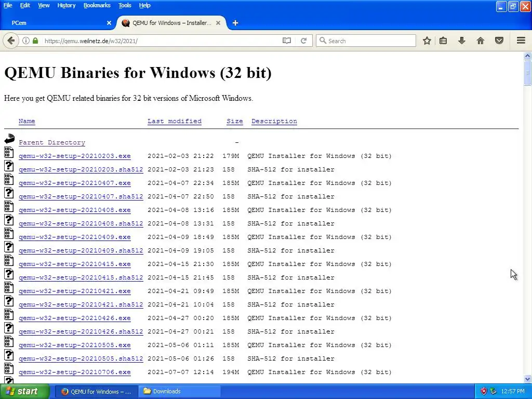Sort listing by Name column
The height and width of the screenshot is (399, 532).
point(27,121)
